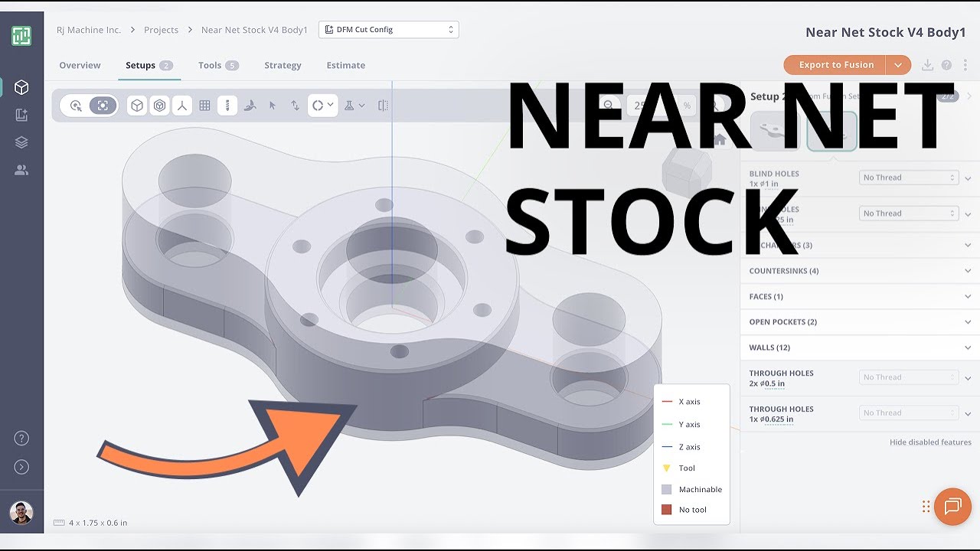Go to next setup with right arrow
The image size is (980, 551).
click(x=969, y=96)
